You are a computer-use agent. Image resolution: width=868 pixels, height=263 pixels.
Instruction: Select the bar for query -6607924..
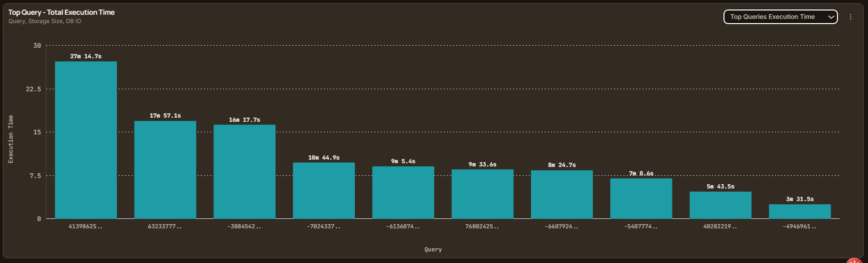coord(562,194)
